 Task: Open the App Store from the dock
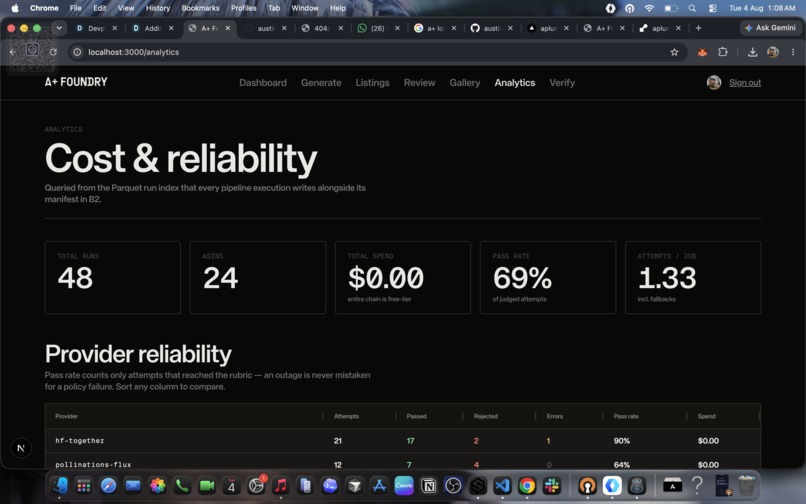tap(379, 485)
